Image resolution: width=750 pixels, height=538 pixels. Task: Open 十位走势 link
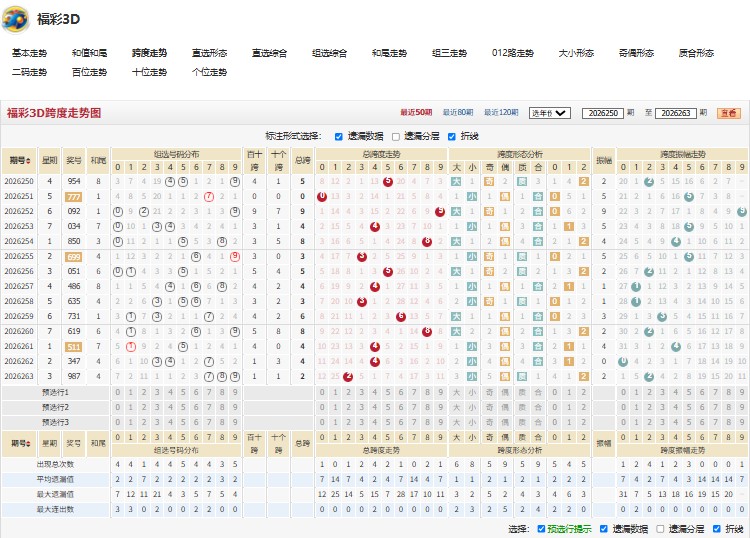[149, 72]
